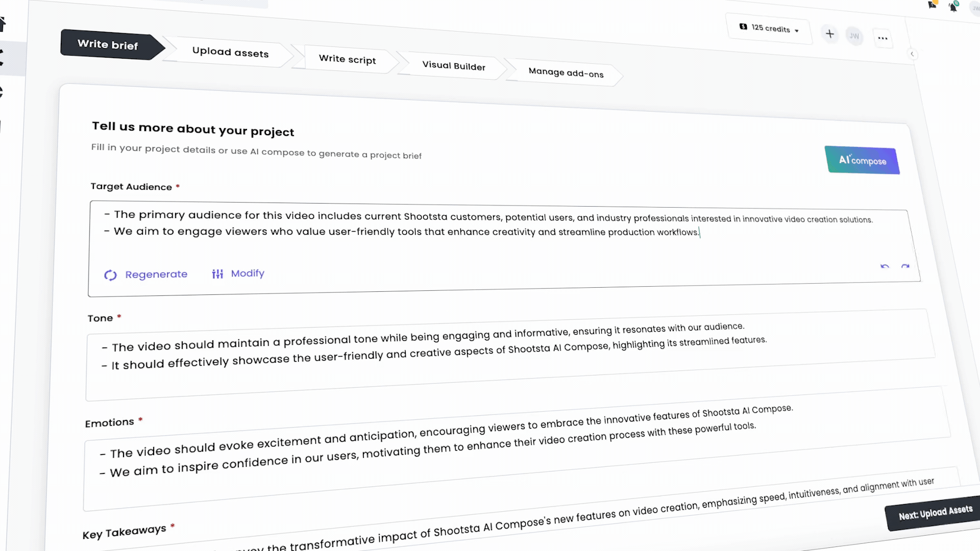
Task: Open the more options ellipsis menu
Action: click(883, 38)
